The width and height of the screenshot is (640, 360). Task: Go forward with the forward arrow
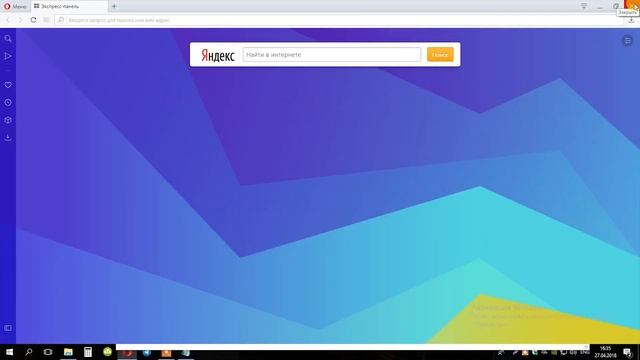20,20
